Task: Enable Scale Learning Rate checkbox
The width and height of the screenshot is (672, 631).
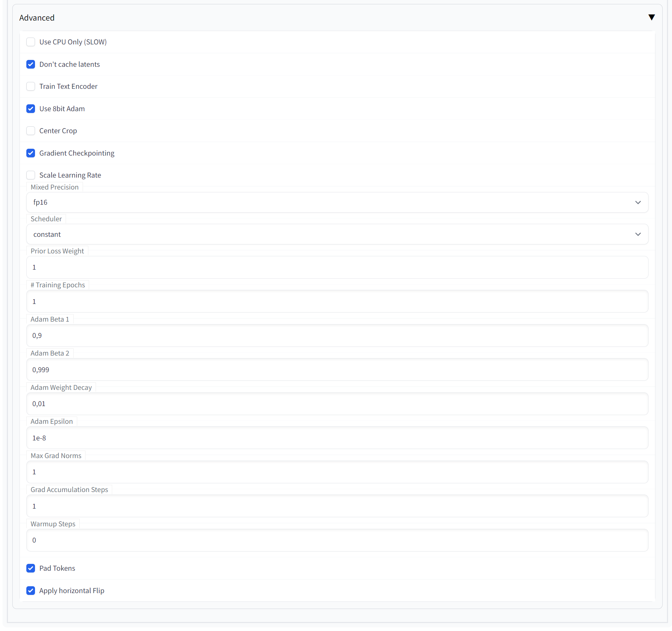Action: [x=31, y=175]
